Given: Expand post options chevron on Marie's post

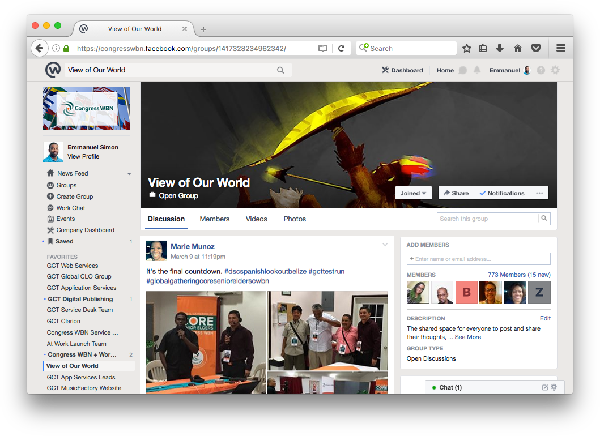Looking at the screenshot, I should click(x=385, y=245).
